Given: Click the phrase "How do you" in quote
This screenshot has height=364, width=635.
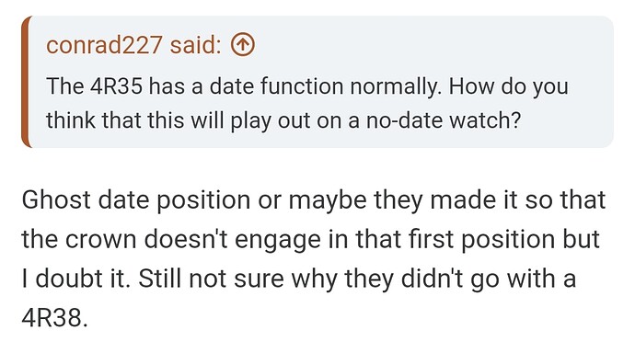Looking at the screenshot, I should coord(508,86).
